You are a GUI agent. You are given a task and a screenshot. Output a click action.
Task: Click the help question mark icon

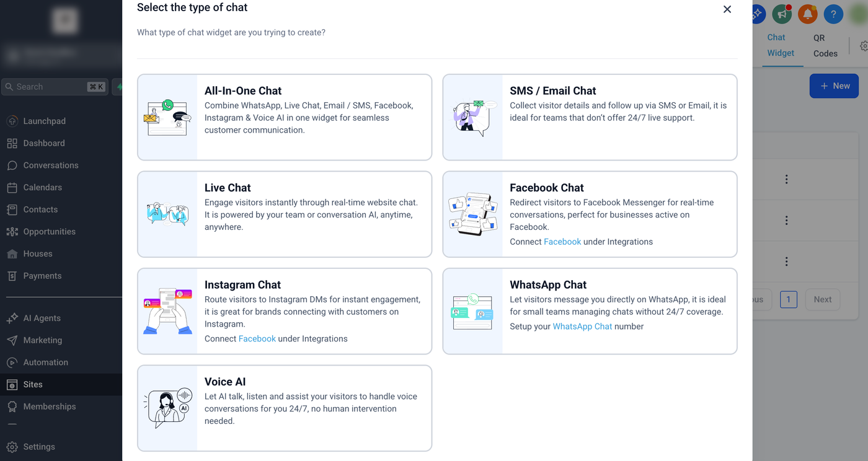pos(833,14)
